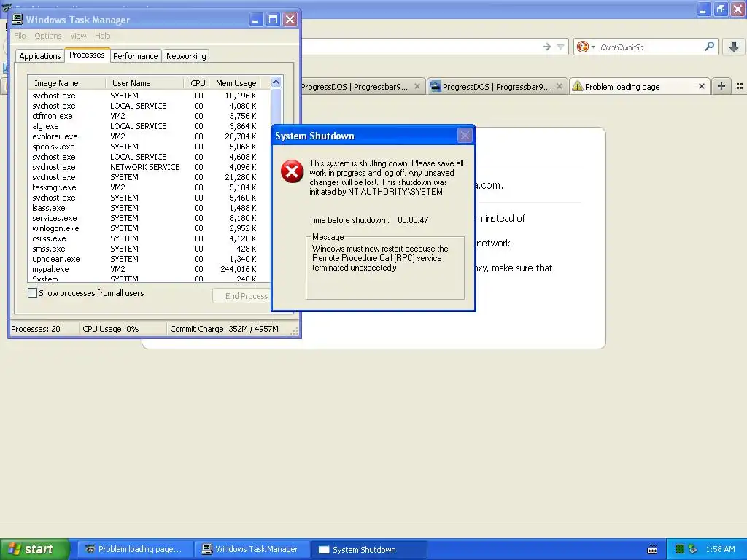Click the 244,016 K memory value
The width and height of the screenshot is (747, 560).
point(239,269)
